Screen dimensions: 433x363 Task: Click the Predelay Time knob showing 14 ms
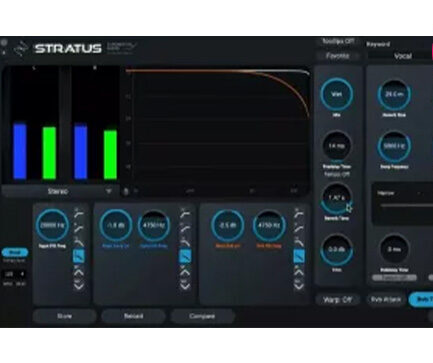tap(337, 146)
